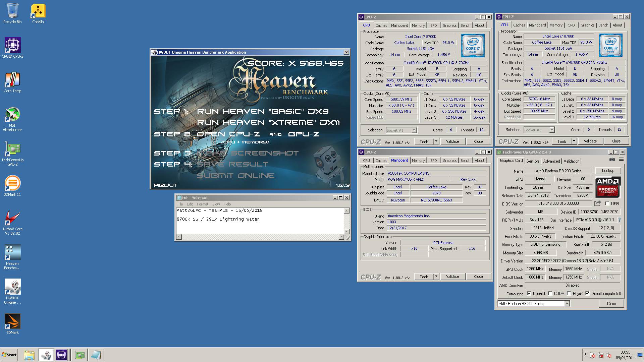Viewport: 644px width, 362px height.
Task: Open the Format menu in Notepad
Action: click(x=203, y=204)
